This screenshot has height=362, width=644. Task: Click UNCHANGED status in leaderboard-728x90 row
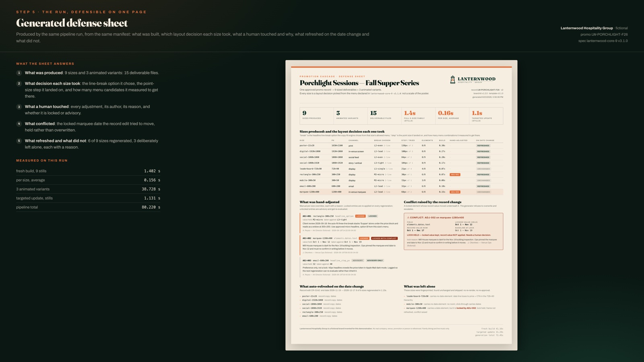(483, 169)
